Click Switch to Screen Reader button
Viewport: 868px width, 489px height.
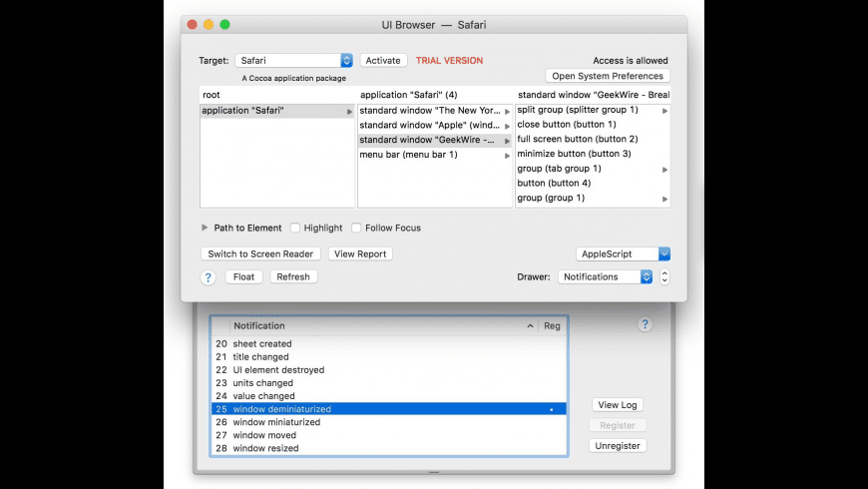(260, 253)
